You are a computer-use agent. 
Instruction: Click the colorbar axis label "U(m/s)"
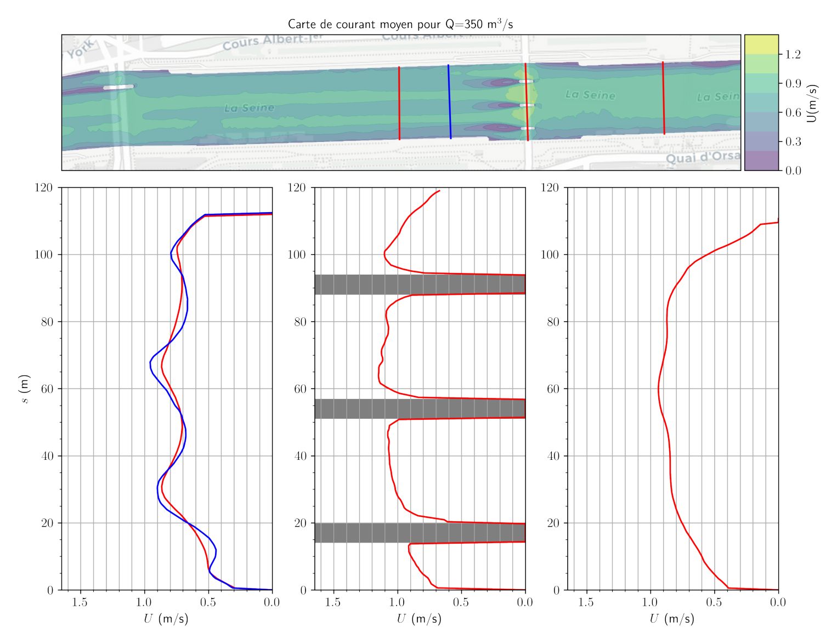tap(812, 103)
